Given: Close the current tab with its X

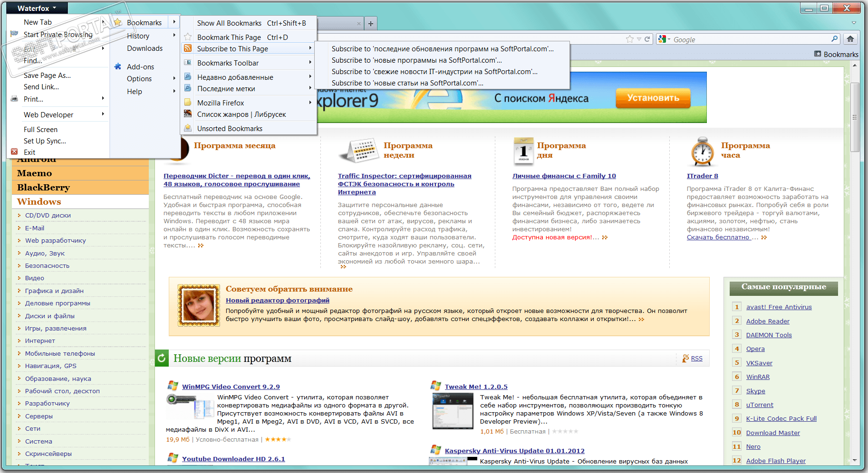Looking at the screenshot, I should click(x=359, y=23).
